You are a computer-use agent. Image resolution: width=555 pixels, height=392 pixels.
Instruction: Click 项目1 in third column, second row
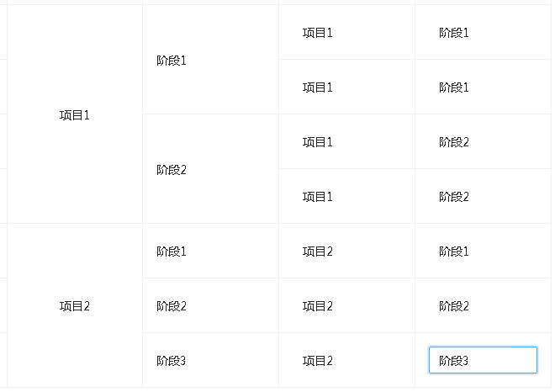click(x=318, y=87)
